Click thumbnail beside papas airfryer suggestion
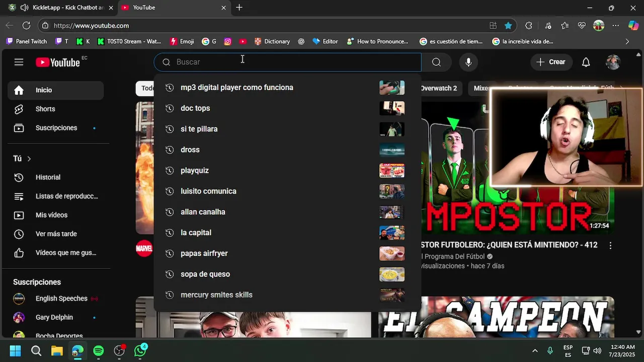The height and width of the screenshot is (362, 644). [392, 253]
